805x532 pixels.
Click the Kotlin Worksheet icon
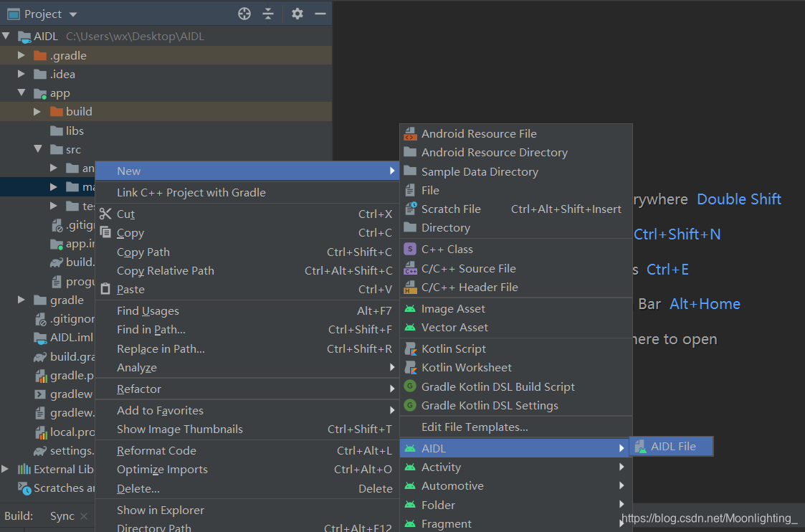coord(410,367)
